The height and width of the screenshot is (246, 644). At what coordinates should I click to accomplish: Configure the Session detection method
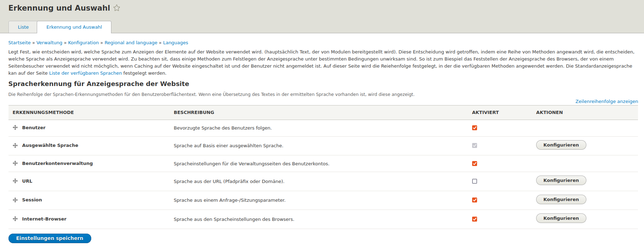(561, 200)
